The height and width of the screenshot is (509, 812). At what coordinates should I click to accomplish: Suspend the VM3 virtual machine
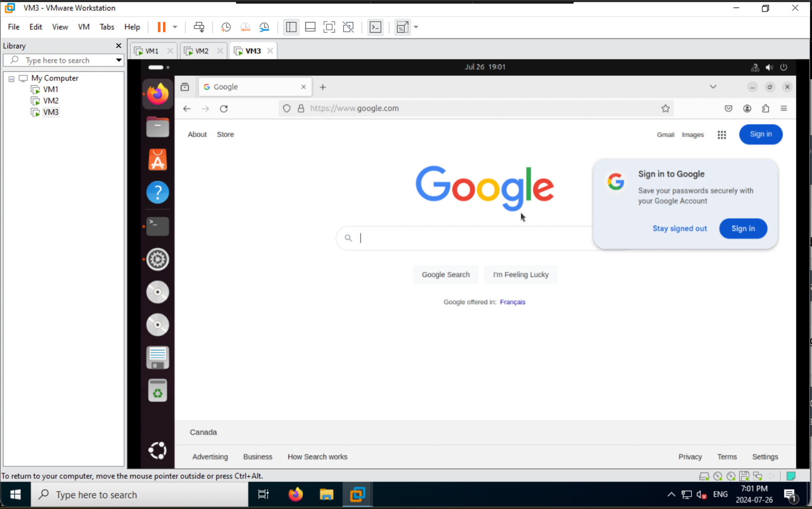coord(161,27)
